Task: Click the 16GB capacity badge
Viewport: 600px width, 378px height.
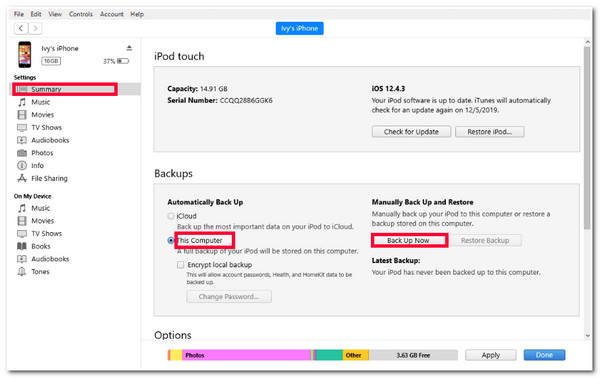Action: pyautogui.click(x=51, y=61)
